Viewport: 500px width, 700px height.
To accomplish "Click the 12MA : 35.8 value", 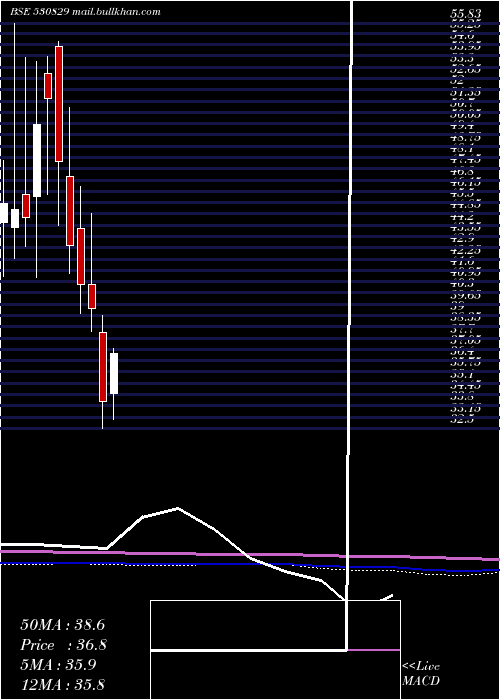I will 62,684.
